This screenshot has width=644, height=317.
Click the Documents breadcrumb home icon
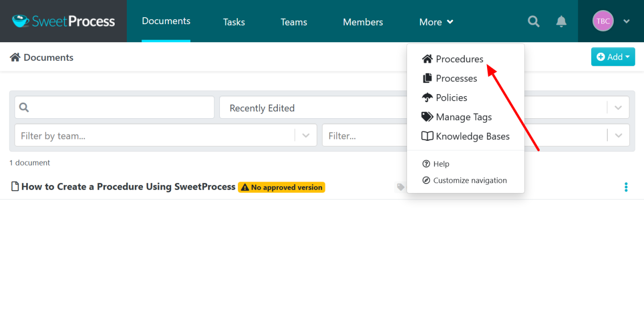coord(15,57)
